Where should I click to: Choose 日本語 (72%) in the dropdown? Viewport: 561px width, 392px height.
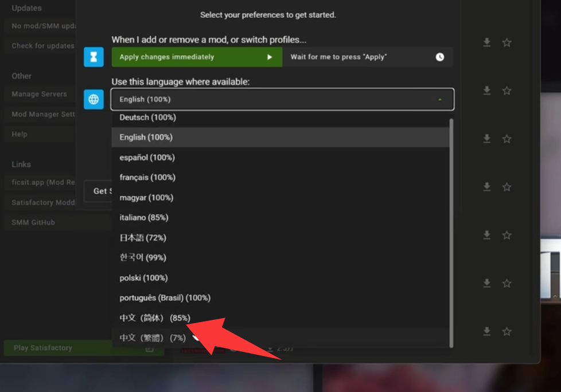(143, 237)
